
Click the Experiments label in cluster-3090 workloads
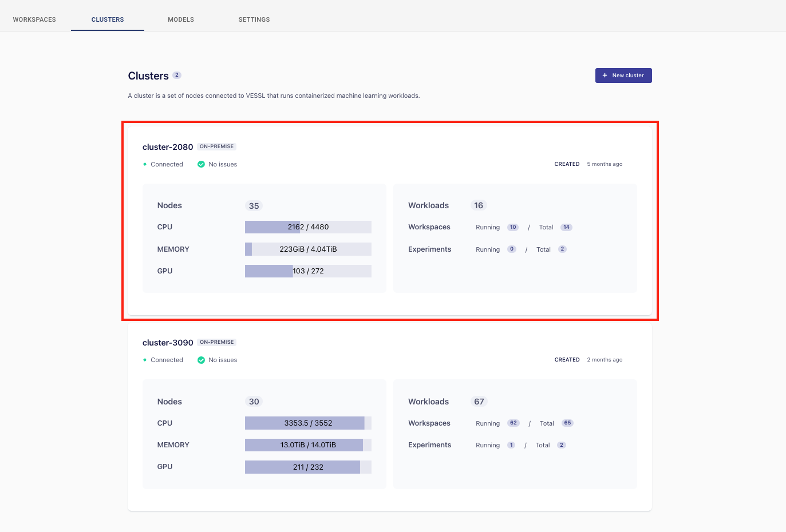click(430, 445)
